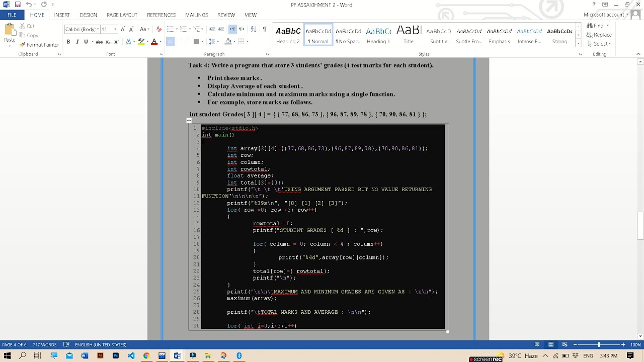Screen dimensions: 644x362
Task: Show paragraph marks and hidden symbols
Action: coord(265,29)
